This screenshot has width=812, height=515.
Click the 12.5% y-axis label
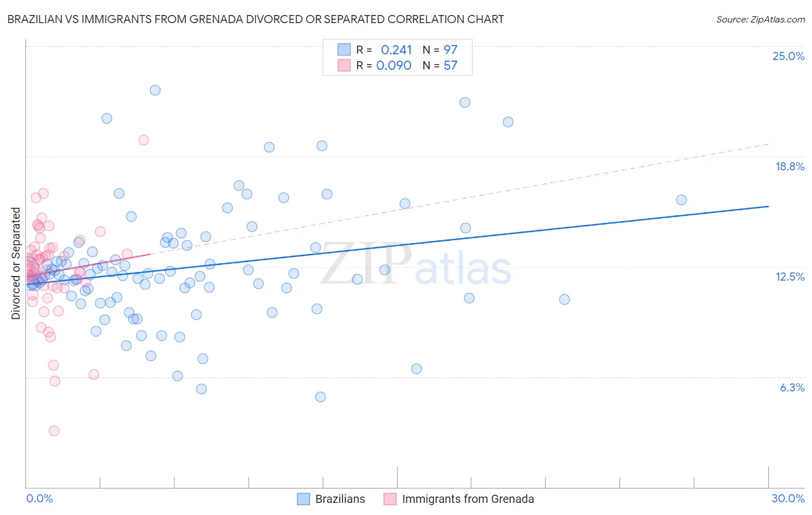point(789,277)
